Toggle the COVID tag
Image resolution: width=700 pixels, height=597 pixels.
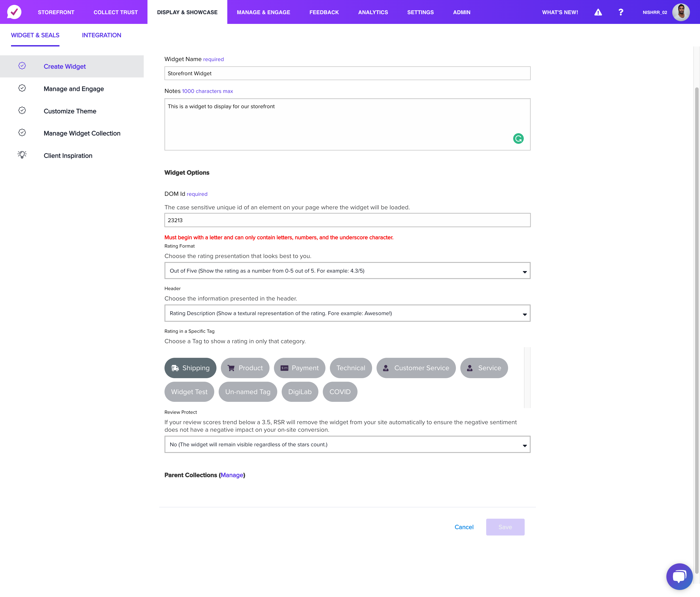click(340, 392)
